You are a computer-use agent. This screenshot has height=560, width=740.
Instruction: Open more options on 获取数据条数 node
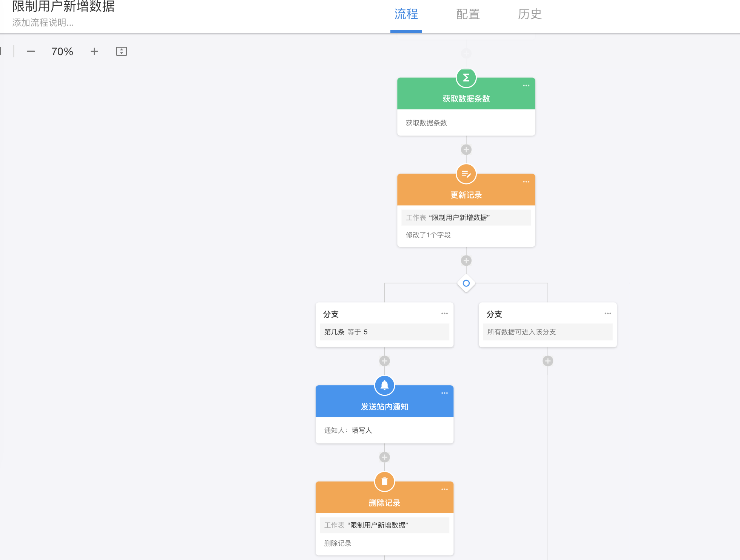point(526,86)
